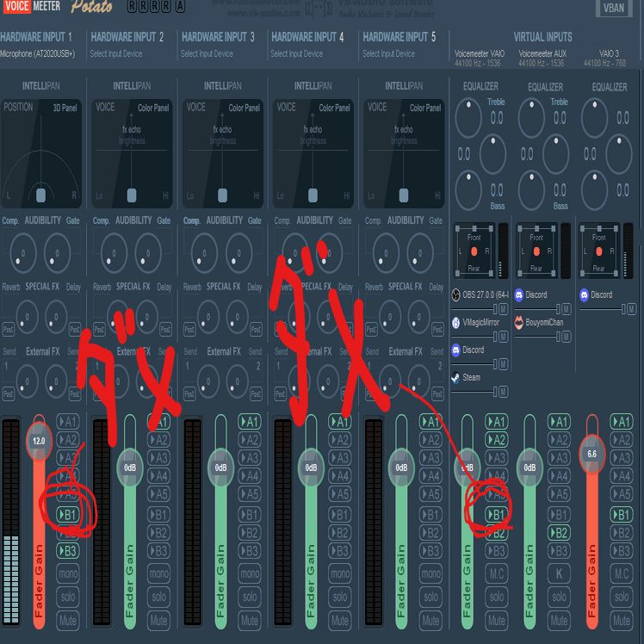
Task: Click the Voicemeeter AUX label
Action: [x=542, y=53]
